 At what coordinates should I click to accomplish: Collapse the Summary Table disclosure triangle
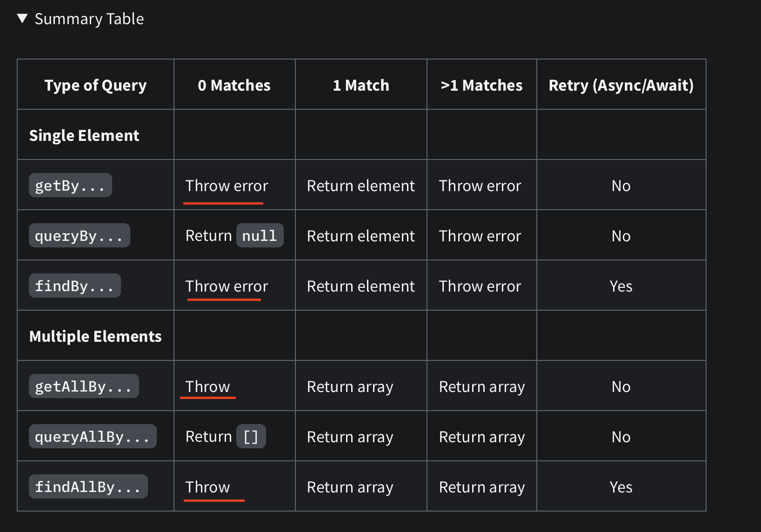tap(22, 19)
